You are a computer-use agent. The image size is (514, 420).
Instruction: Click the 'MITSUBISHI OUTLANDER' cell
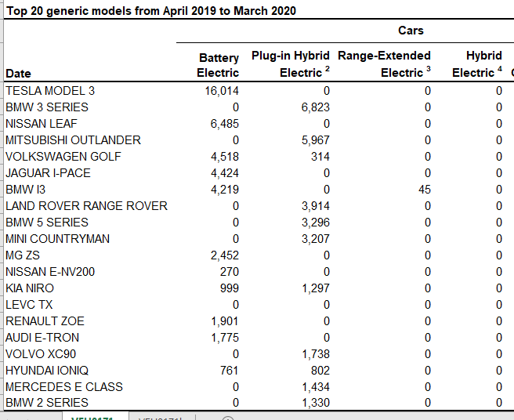[73, 140]
